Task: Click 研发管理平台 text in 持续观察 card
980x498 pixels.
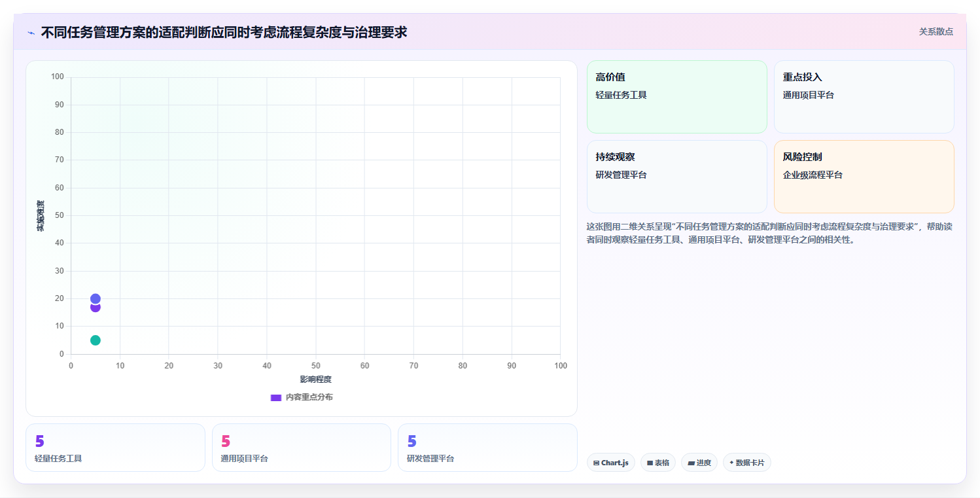Action: click(621, 175)
